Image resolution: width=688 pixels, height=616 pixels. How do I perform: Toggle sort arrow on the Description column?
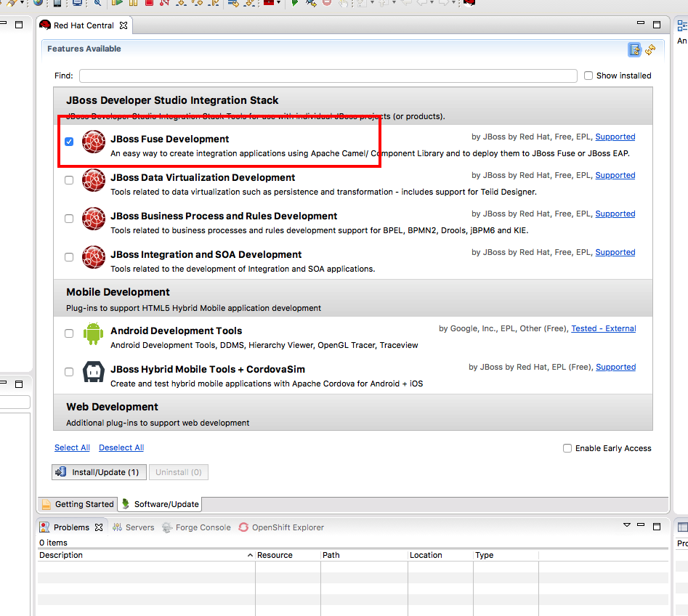250,555
